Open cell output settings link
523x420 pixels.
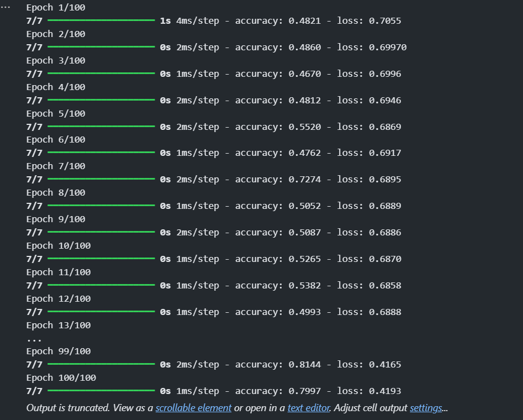pyautogui.click(x=426, y=408)
